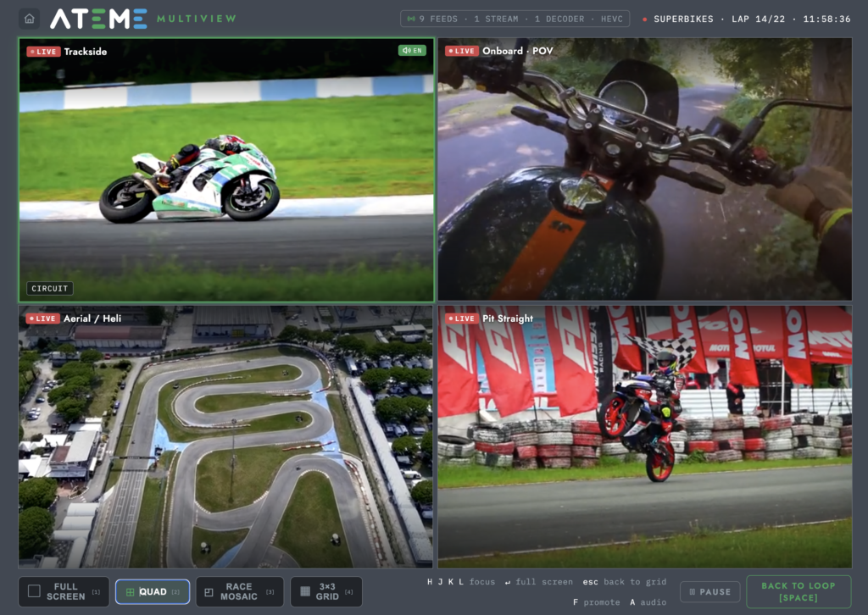
Task: Click the 'esc back to grid' hint
Action: [625, 582]
